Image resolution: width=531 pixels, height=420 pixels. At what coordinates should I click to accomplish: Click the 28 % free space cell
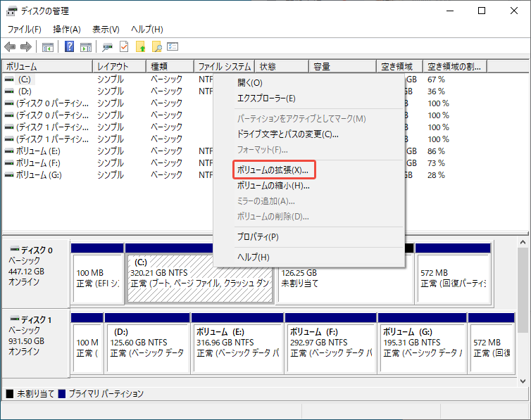pos(436,175)
